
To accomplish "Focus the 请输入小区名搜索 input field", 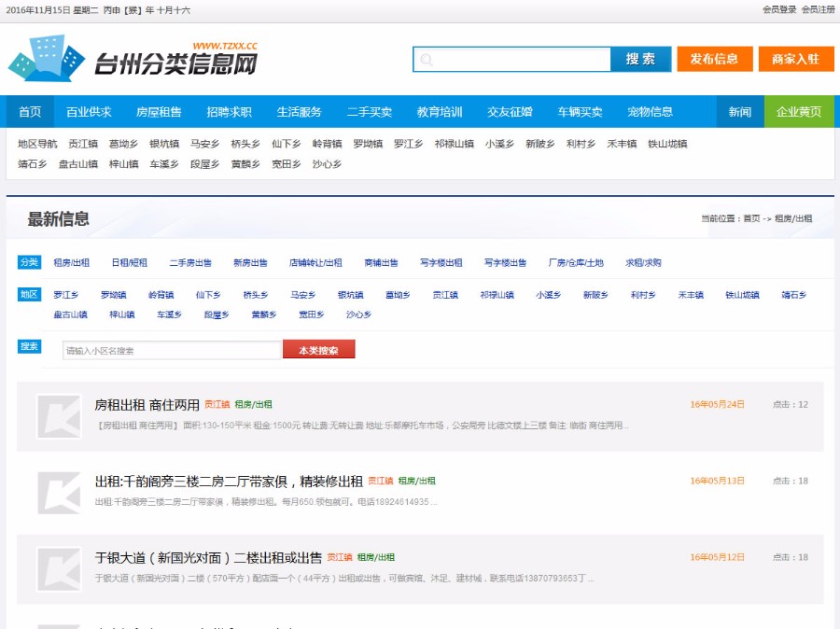I will point(172,350).
